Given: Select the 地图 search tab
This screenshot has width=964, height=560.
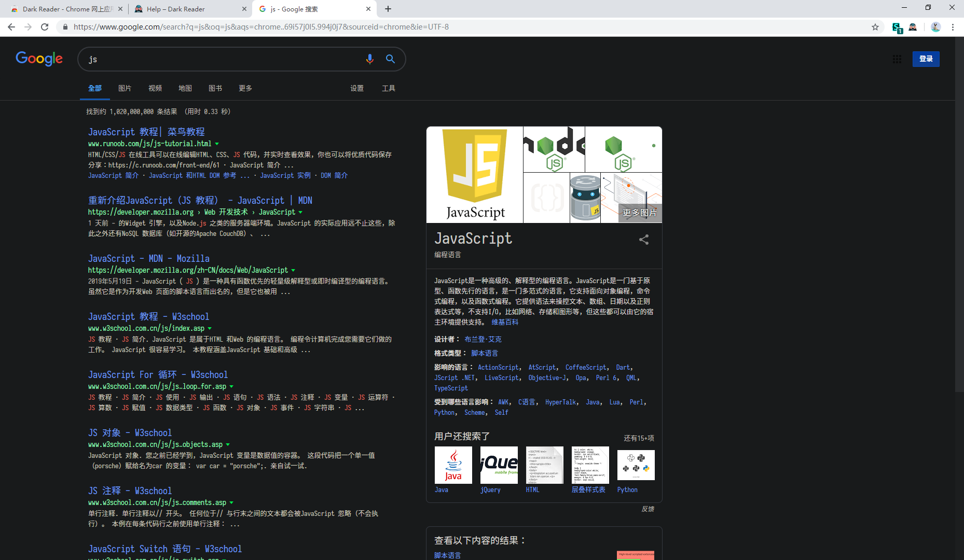Looking at the screenshot, I should tap(185, 88).
